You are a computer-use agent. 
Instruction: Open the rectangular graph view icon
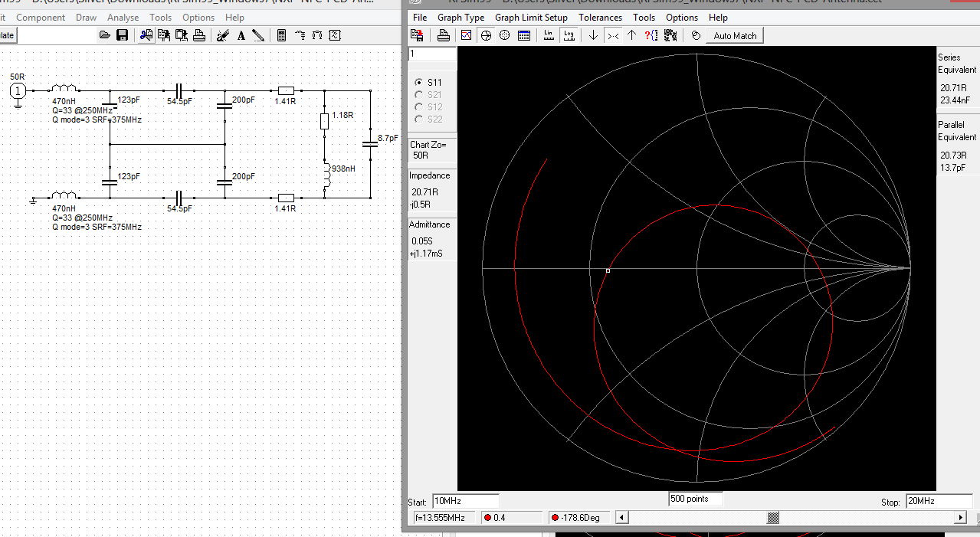(x=466, y=35)
